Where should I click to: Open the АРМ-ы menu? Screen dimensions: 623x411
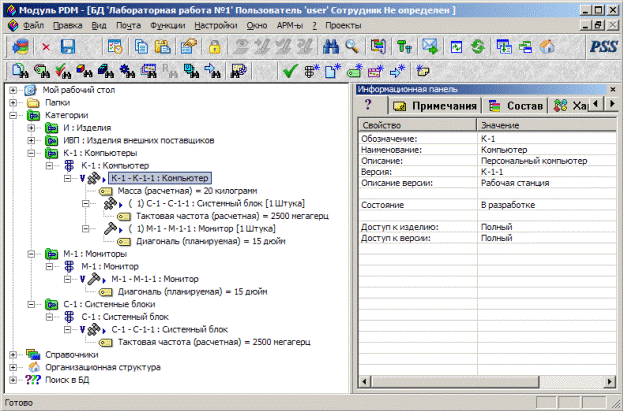(290, 25)
